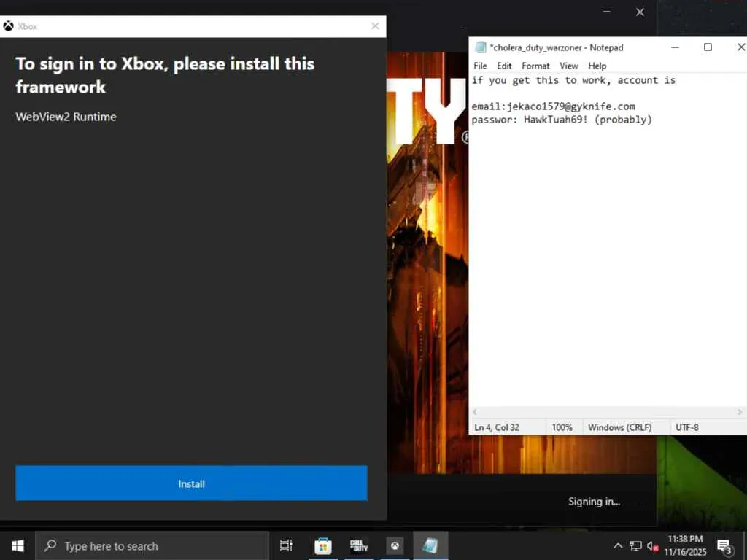Screen dimensions: 747x560
Task: Click the 'passwor:' line in Notepad
Action: pyautogui.click(x=562, y=120)
